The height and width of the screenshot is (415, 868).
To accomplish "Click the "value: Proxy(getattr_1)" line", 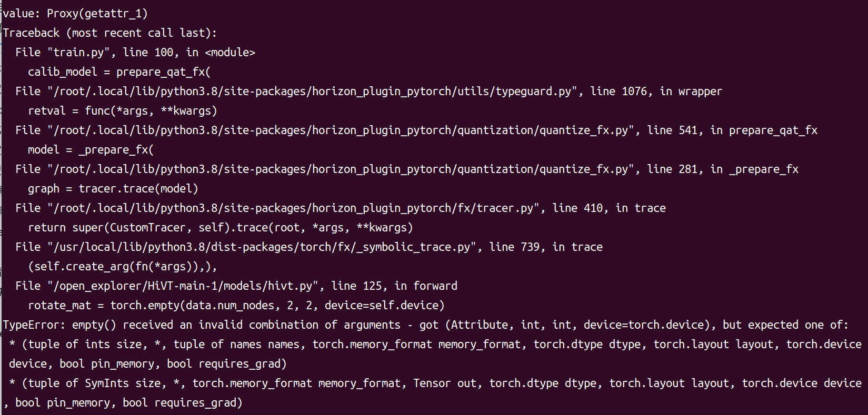I will point(75,14).
